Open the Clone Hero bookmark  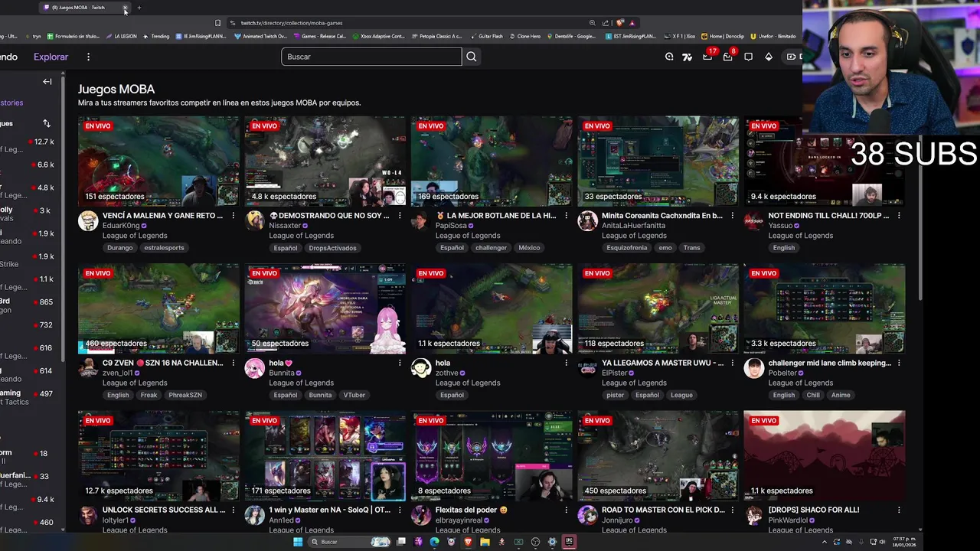tap(524, 36)
